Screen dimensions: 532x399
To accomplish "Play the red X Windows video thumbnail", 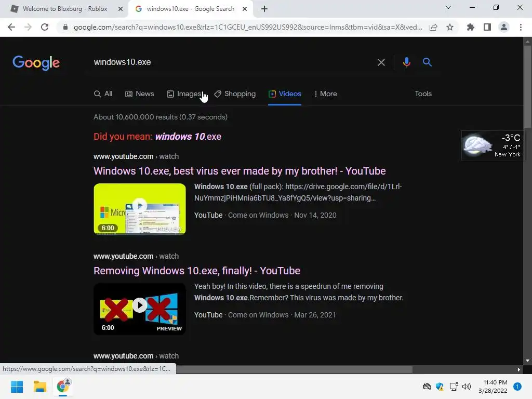I will [x=140, y=309].
